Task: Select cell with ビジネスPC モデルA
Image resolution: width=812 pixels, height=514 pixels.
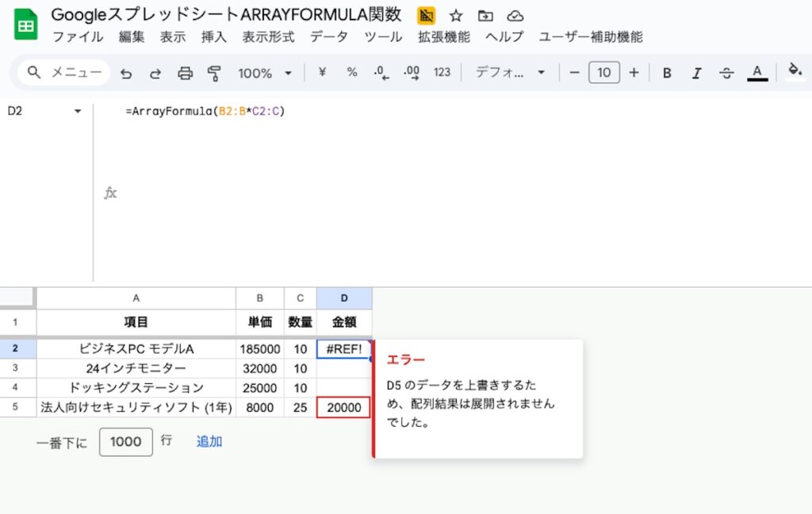Action: coord(136,349)
